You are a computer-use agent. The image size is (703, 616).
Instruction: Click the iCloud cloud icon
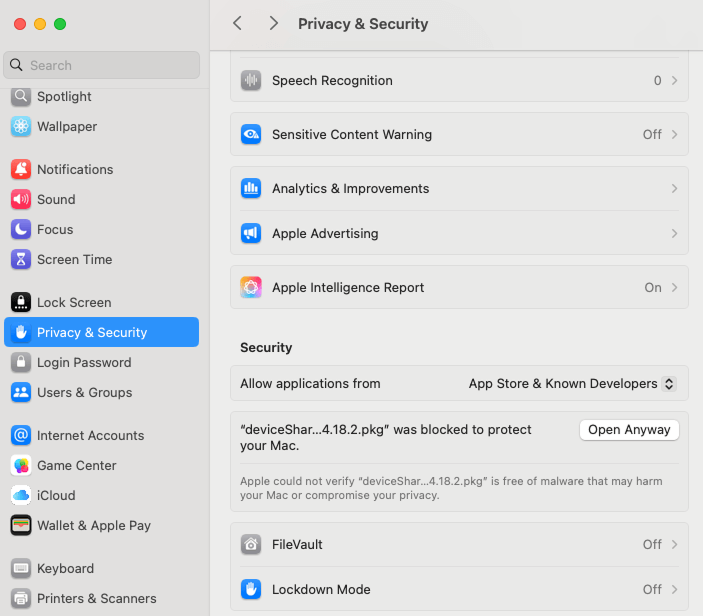[21, 495]
